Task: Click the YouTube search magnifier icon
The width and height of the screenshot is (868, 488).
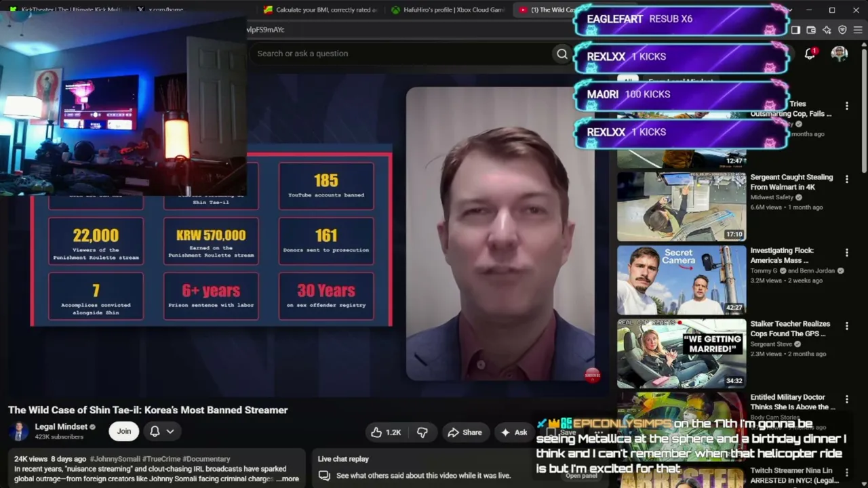Action: [561, 54]
